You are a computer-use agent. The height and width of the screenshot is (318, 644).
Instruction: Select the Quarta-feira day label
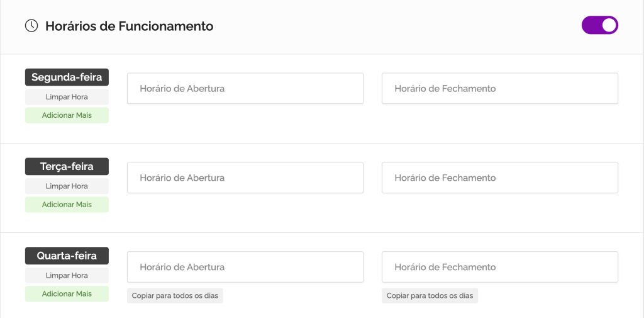(67, 256)
